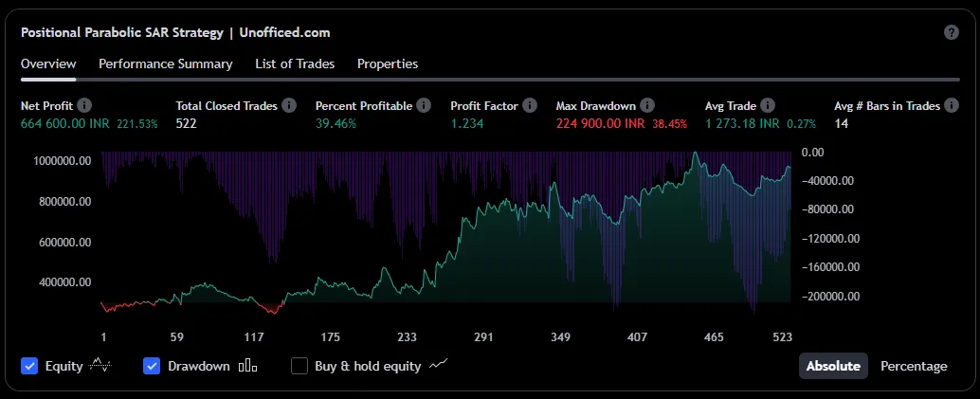Switch chart to Percentage mode
980x399 pixels.
pos(913,366)
